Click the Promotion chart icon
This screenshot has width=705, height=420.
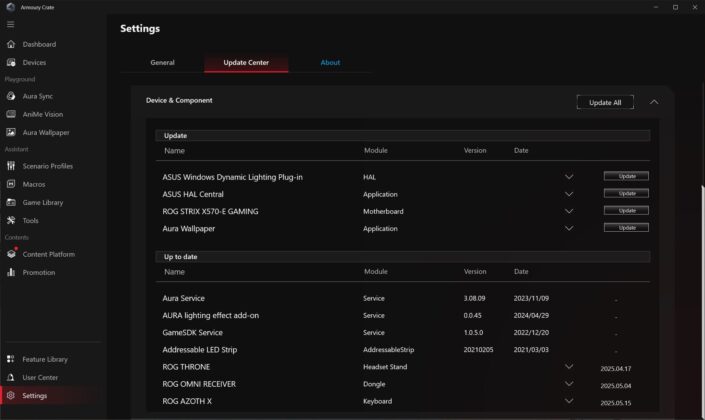(11, 272)
